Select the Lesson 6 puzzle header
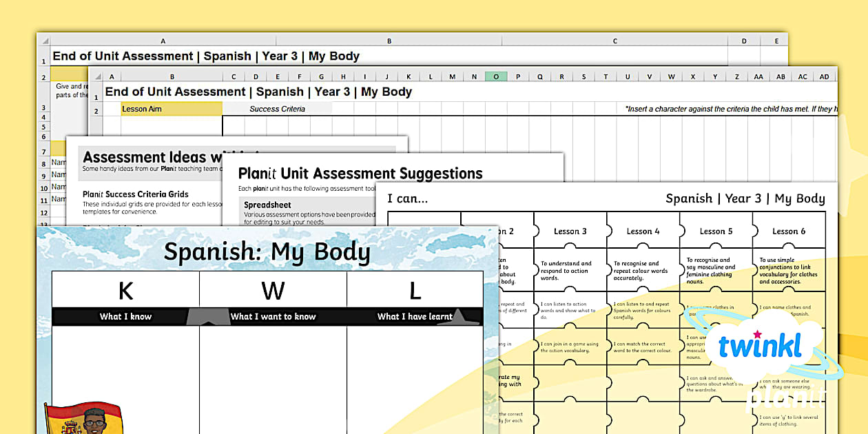Screen dimensions: 868x434 click(788, 231)
